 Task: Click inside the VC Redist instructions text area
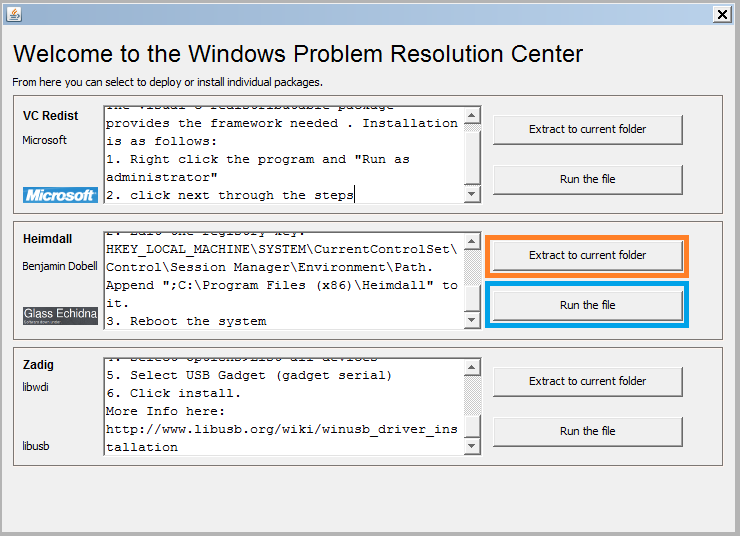click(284, 155)
